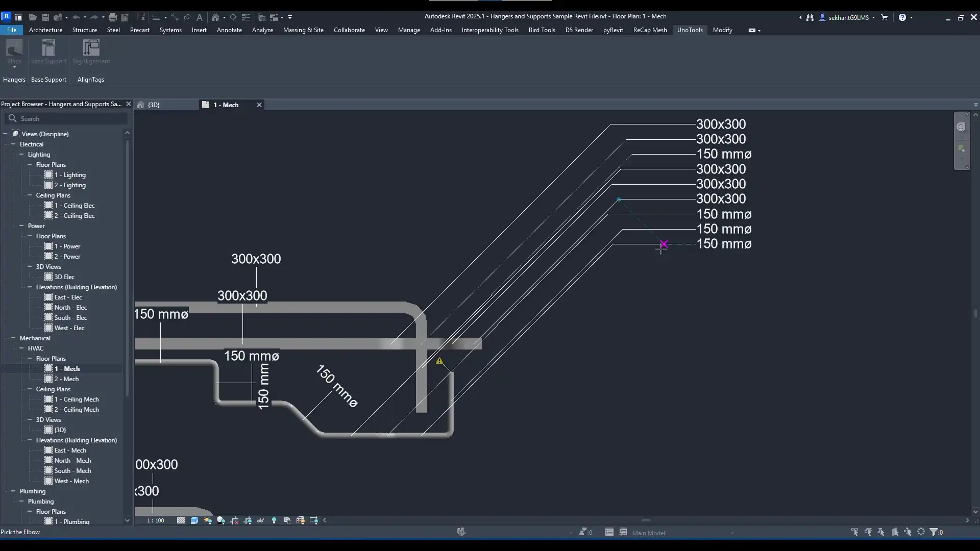Collapse the Electrical node in Project Browser
The image size is (980, 551).
13,144
